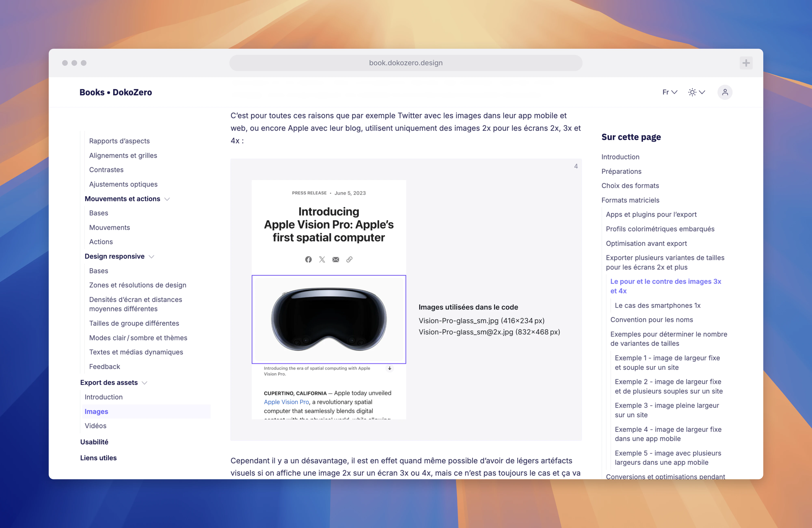This screenshot has height=528, width=812.
Task: Click the Design responsive heading
Action: (115, 257)
